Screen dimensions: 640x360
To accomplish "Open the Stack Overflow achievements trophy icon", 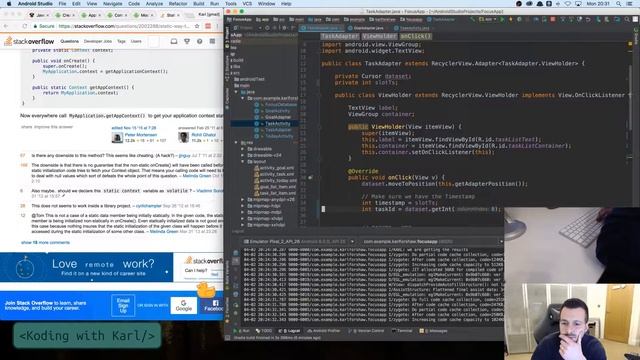I will 187,41.
